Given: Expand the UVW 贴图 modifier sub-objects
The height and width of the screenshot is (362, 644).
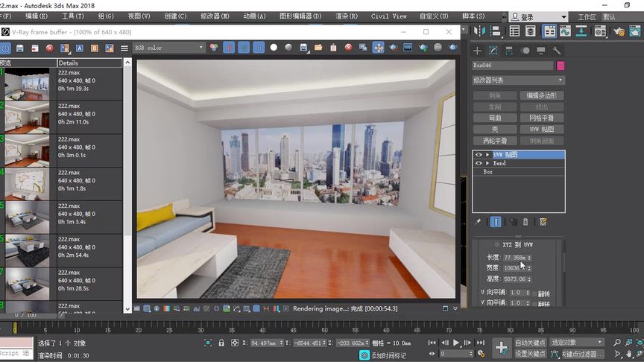Looking at the screenshot, I should 487,155.
